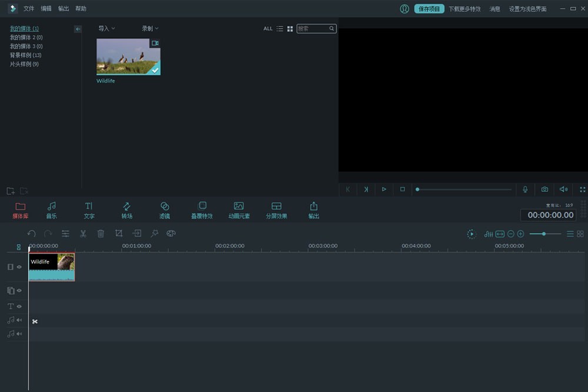Click the zoom-to-fit timeline icon

(x=500, y=234)
